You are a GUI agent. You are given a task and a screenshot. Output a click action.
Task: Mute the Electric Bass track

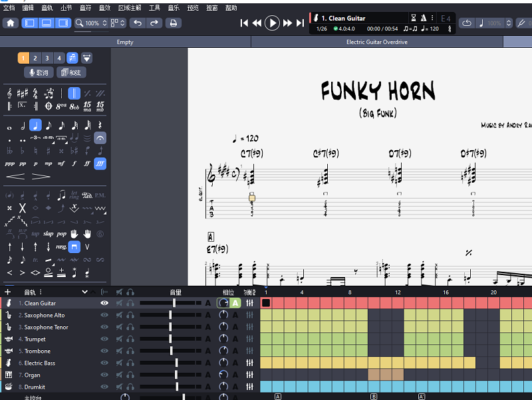119,363
